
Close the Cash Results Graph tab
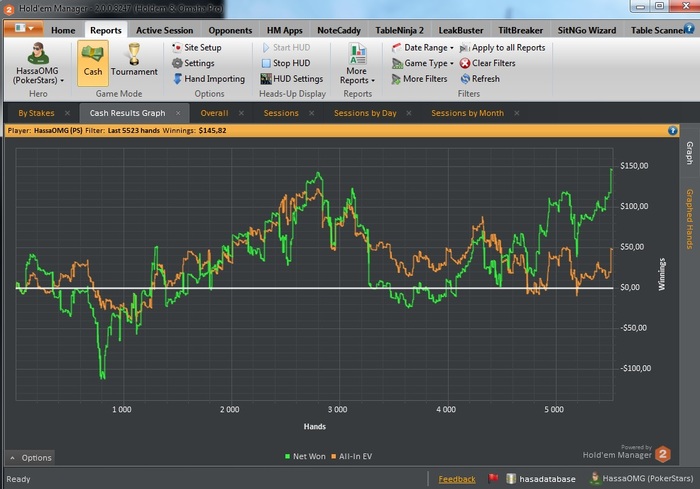[178, 113]
